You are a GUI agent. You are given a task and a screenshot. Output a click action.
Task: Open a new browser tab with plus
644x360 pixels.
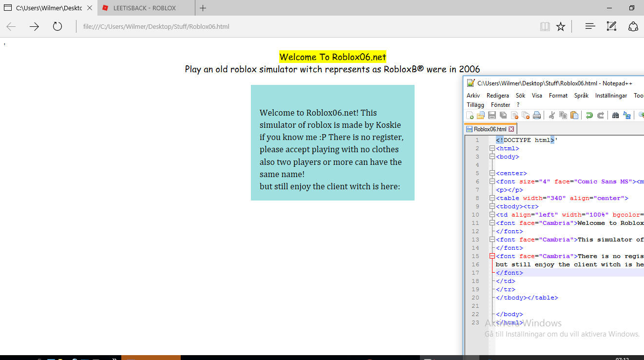pos(203,8)
